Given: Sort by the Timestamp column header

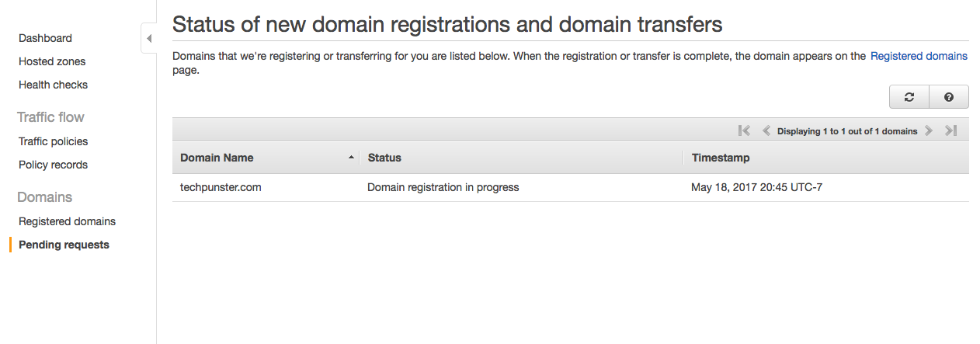Looking at the screenshot, I should [x=826, y=158].
